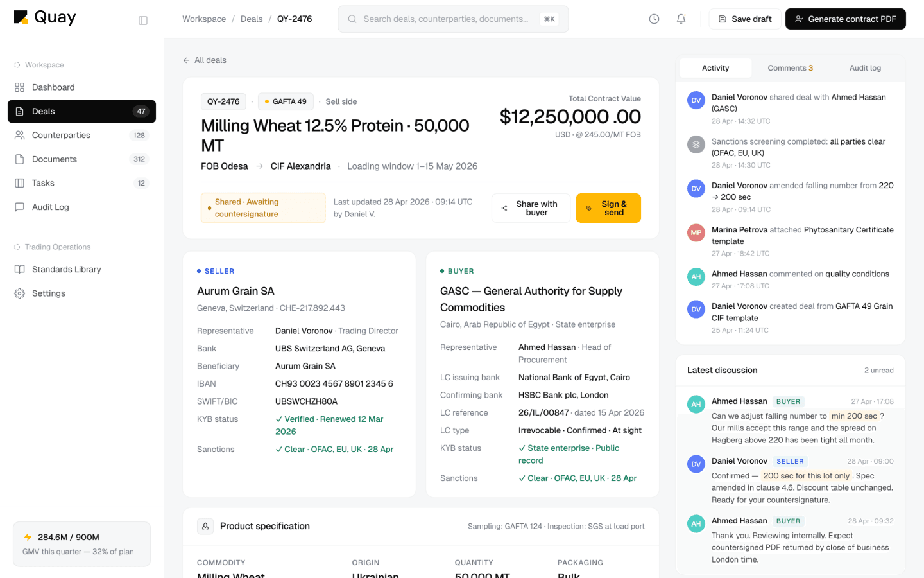Focus the search deals input field
Viewport: 924px width, 578px height.
(x=453, y=19)
